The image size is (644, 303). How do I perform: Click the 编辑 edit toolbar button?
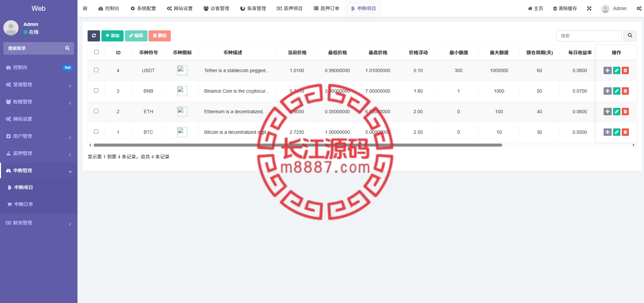[x=136, y=36]
